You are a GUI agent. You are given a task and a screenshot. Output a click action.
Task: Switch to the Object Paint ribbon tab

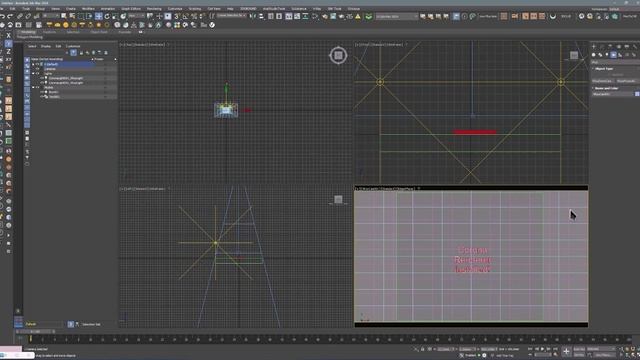99,32
